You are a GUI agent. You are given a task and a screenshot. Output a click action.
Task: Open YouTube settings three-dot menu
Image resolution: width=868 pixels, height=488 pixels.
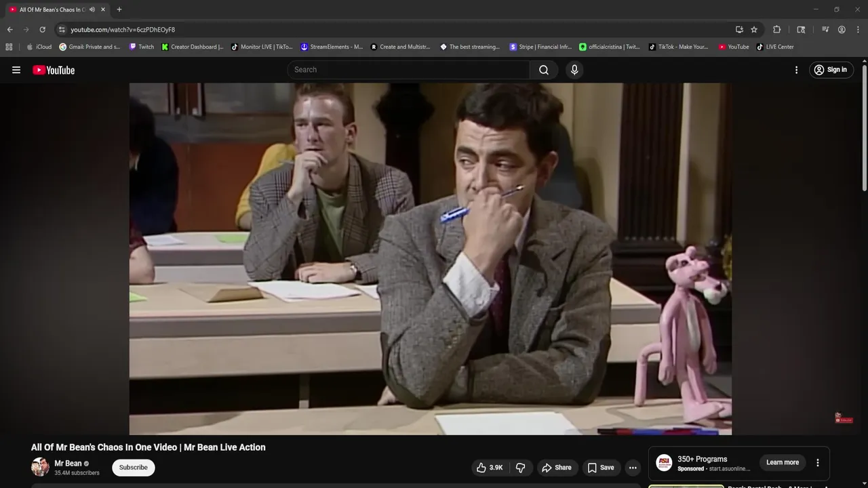click(x=796, y=70)
